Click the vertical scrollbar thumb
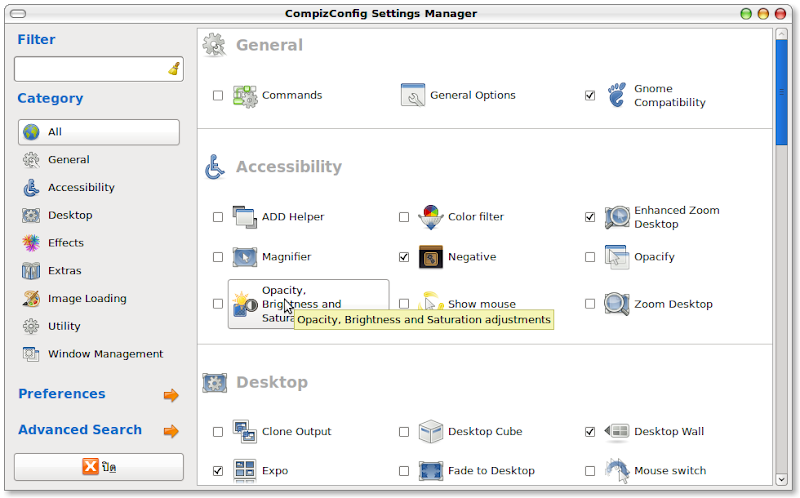This screenshot has height=498, width=800. (781, 92)
